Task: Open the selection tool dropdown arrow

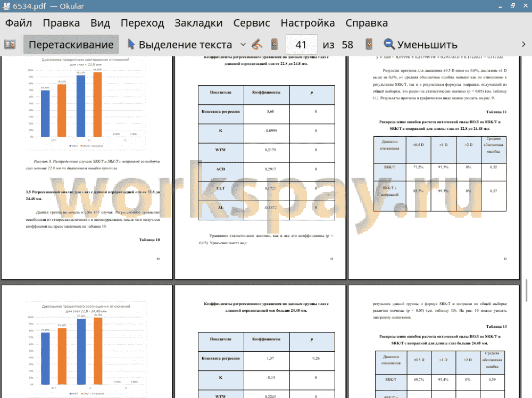Action: click(243, 45)
